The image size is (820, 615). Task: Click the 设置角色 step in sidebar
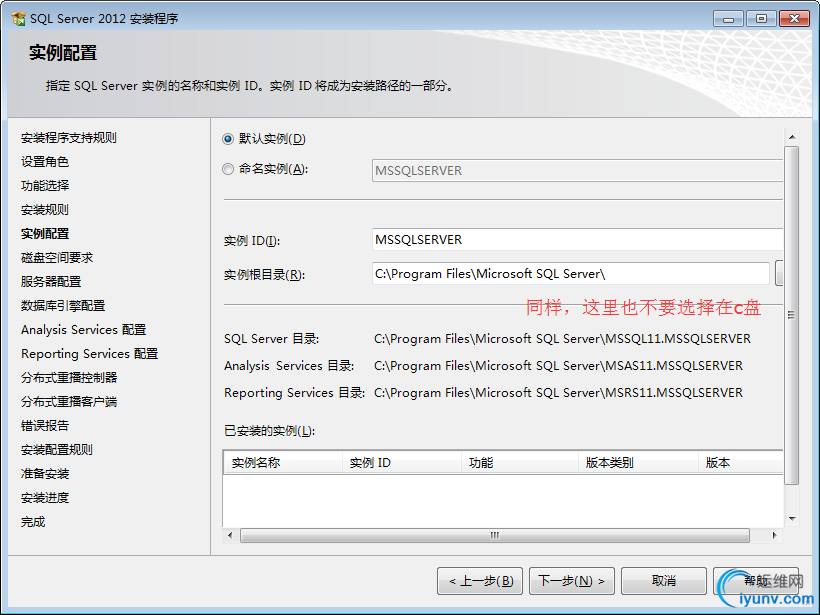tap(45, 162)
